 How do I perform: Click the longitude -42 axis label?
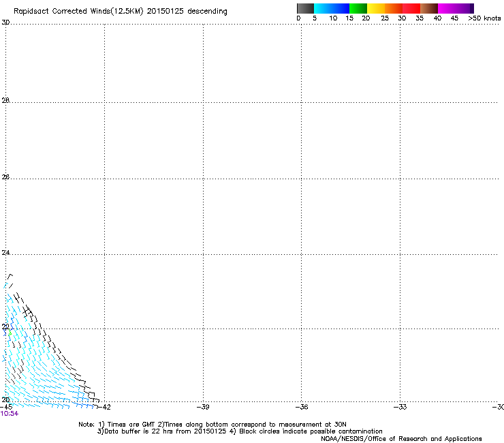point(104,407)
